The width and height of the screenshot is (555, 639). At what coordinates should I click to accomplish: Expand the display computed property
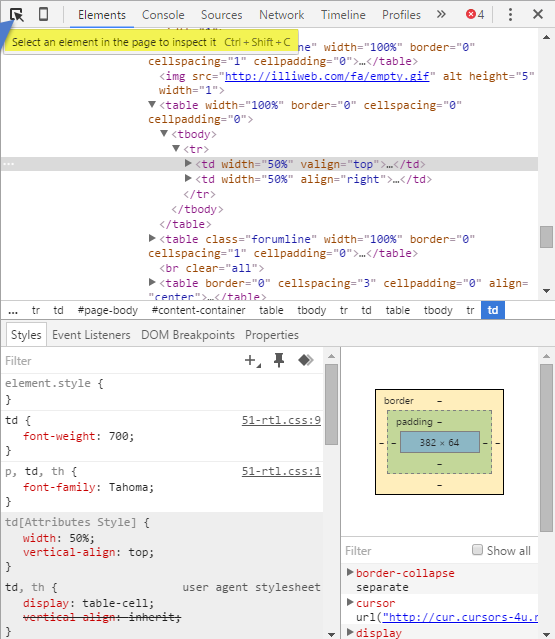(x=350, y=632)
